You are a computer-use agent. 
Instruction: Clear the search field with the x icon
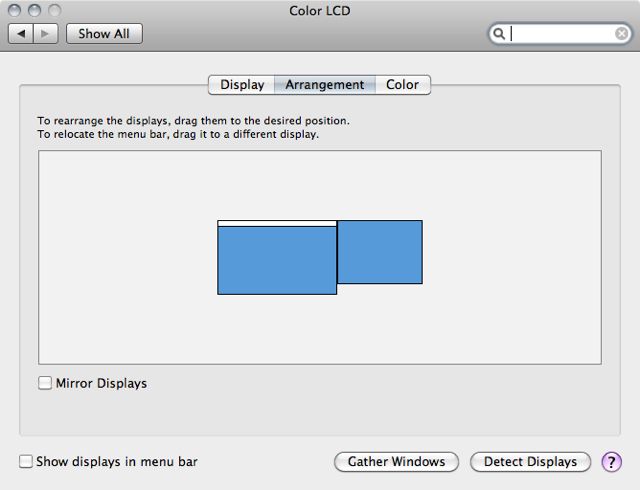point(621,33)
